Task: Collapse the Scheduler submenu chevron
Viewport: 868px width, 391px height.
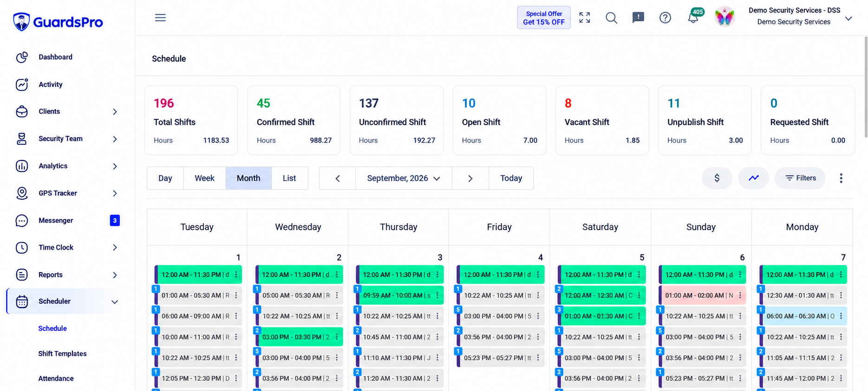Action: click(115, 302)
